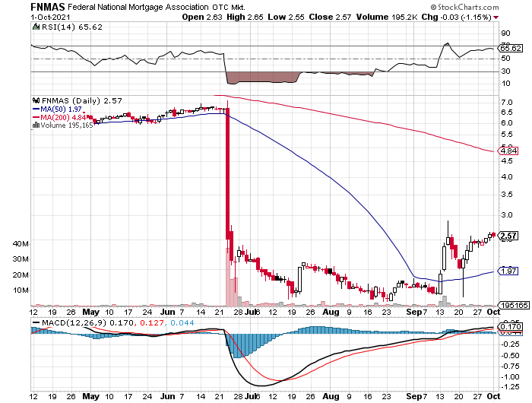
Task: Click the 195165 volume tag
Action: pyautogui.click(x=514, y=305)
